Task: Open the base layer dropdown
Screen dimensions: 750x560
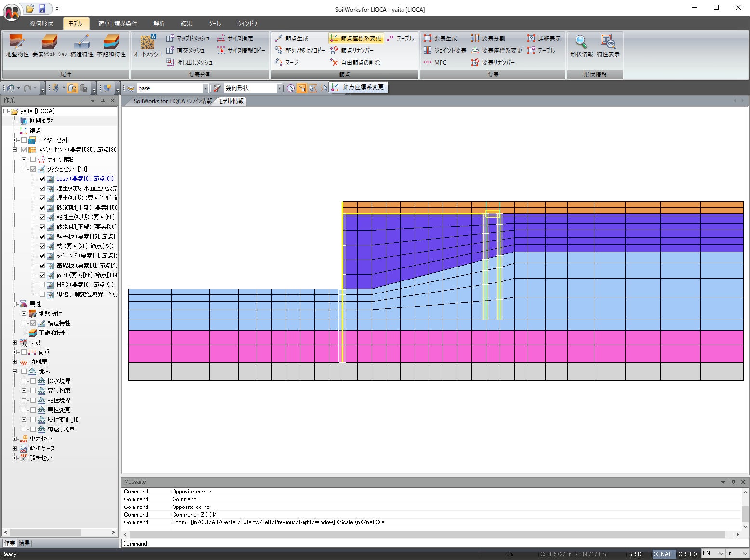Action: [x=205, y=88]
